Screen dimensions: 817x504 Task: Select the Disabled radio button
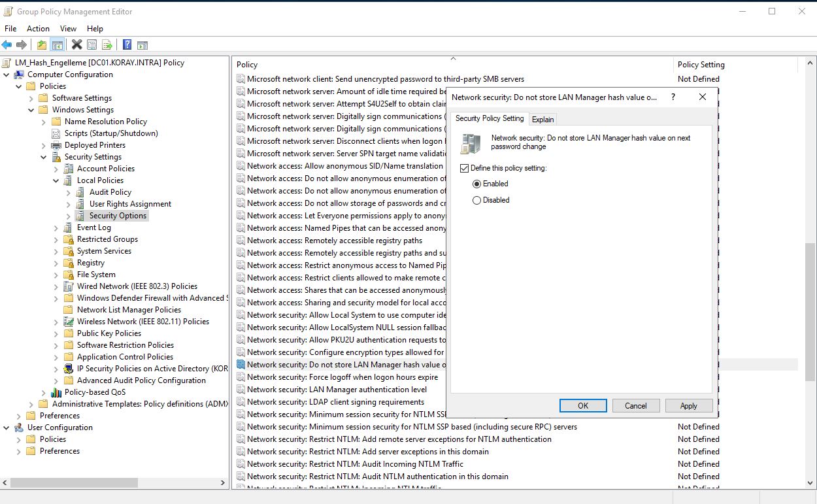(478, 200)
